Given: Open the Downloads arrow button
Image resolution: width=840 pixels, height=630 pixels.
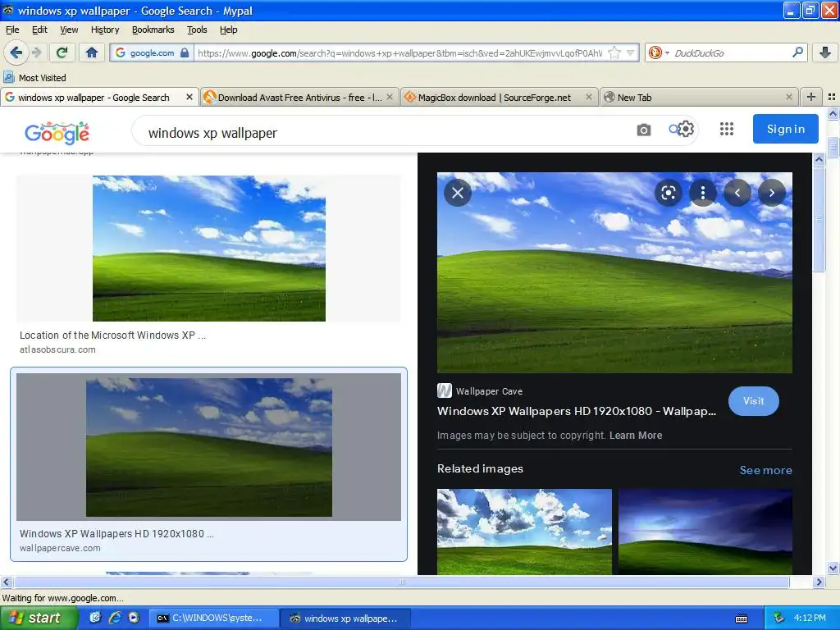Looking at the screenshot, I should point(825,52).
